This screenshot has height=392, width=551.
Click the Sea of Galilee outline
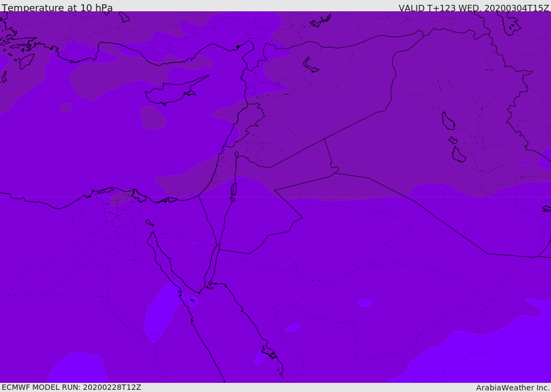pos(237,154)
